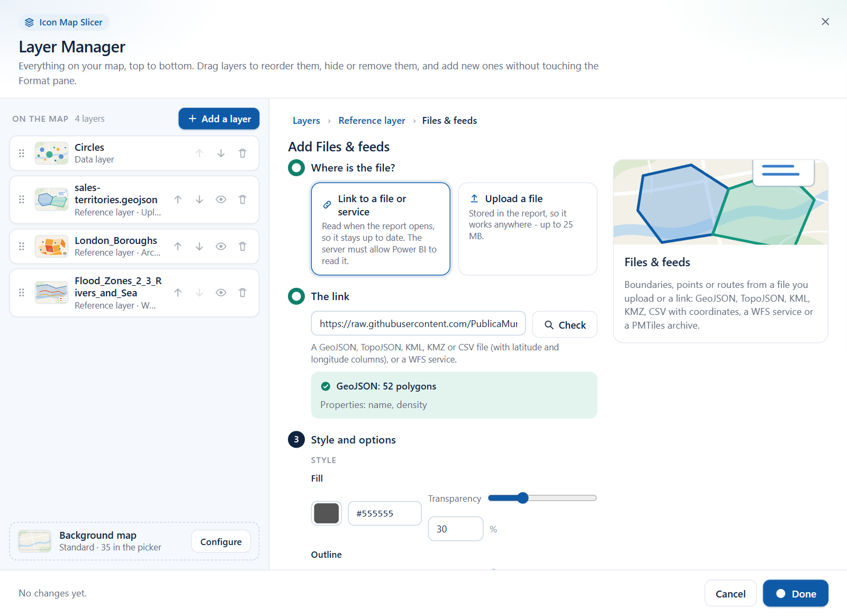Move sales-territories.geojson layer up
This screenshot has width=847, height=616.
(178, 200)
